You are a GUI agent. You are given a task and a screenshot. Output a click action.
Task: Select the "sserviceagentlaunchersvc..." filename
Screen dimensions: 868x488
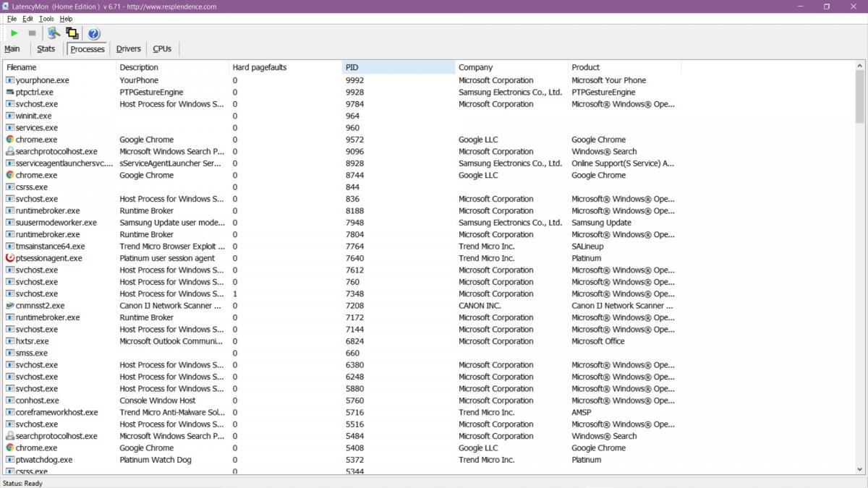[64, 163]
